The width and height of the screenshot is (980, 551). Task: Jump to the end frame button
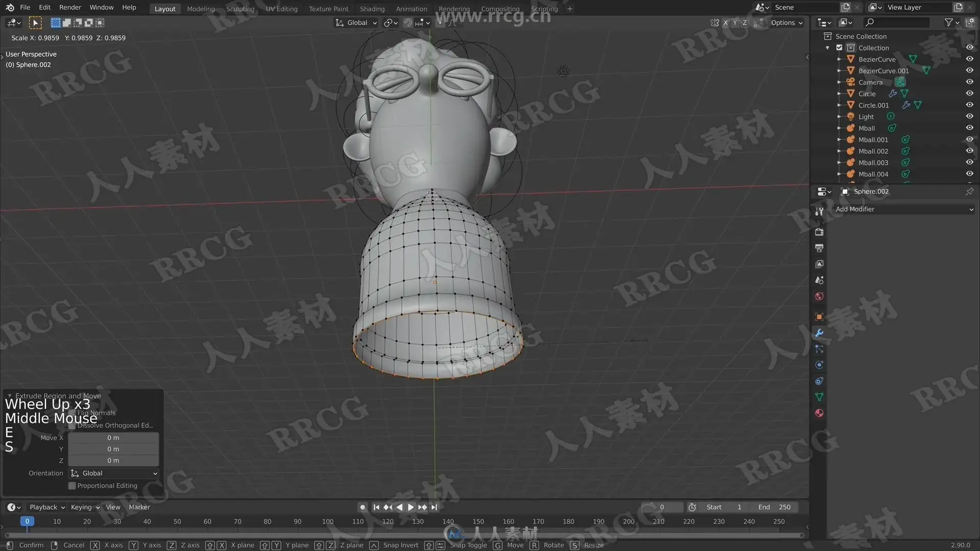434,507
